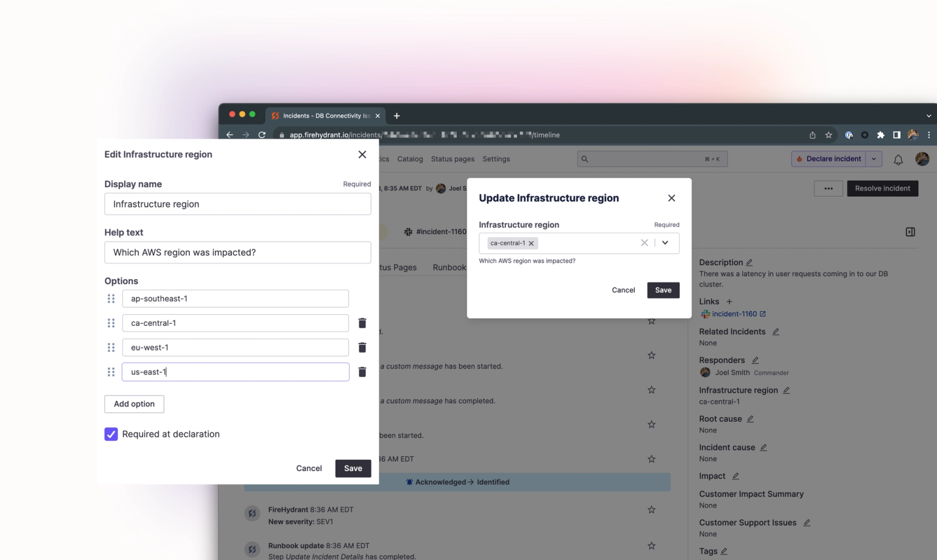Close the Edit Infrastructure region panel
Viewport: 937px width, 560px height.
coord(362,154)
